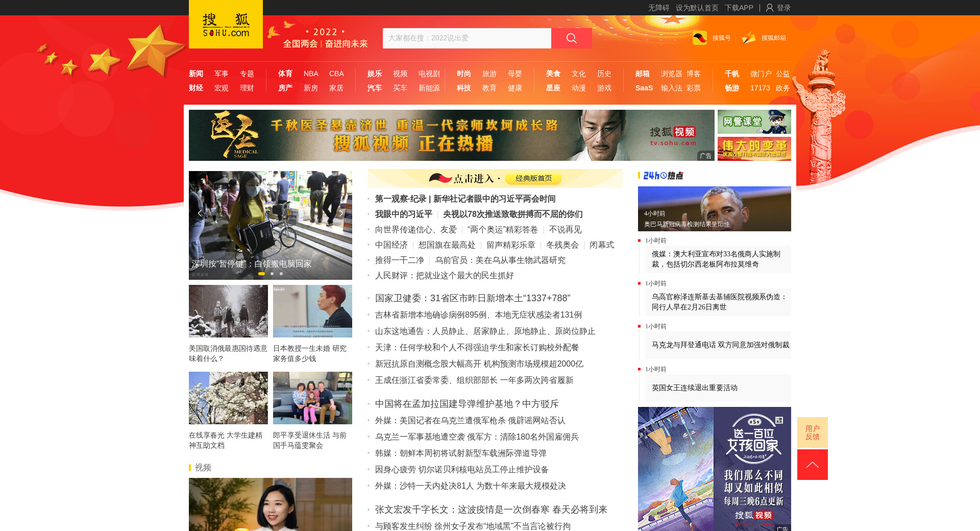Select the third carousel indicator dot
Image resolution: width=980 pixels, height=531 pixels.
(281, 274)
